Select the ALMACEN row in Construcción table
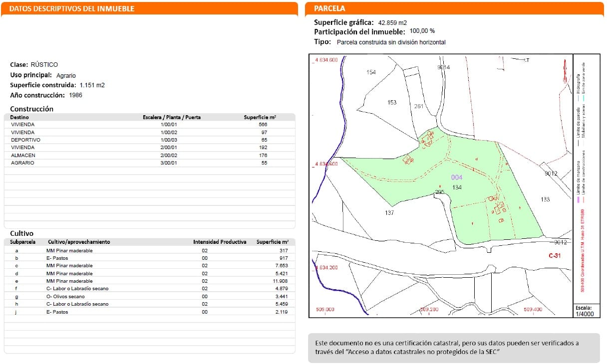The width and height of the screenshot is (609, 364). tap(150, 156)
